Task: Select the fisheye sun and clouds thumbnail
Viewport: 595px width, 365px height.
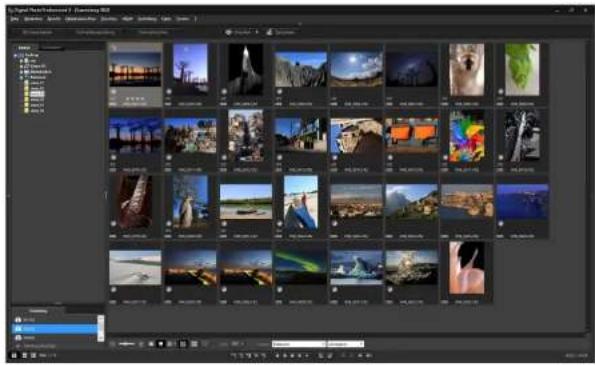Action: tap(356, 69)
